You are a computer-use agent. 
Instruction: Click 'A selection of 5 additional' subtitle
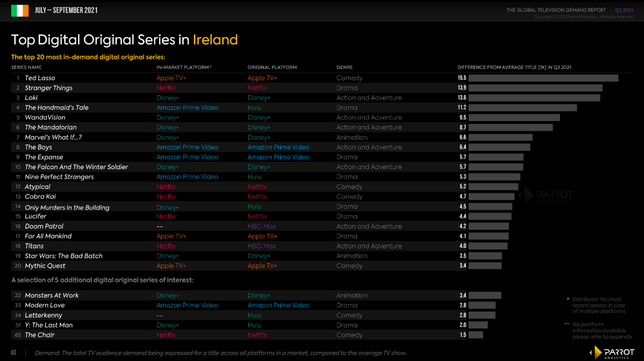pos(102,280)
